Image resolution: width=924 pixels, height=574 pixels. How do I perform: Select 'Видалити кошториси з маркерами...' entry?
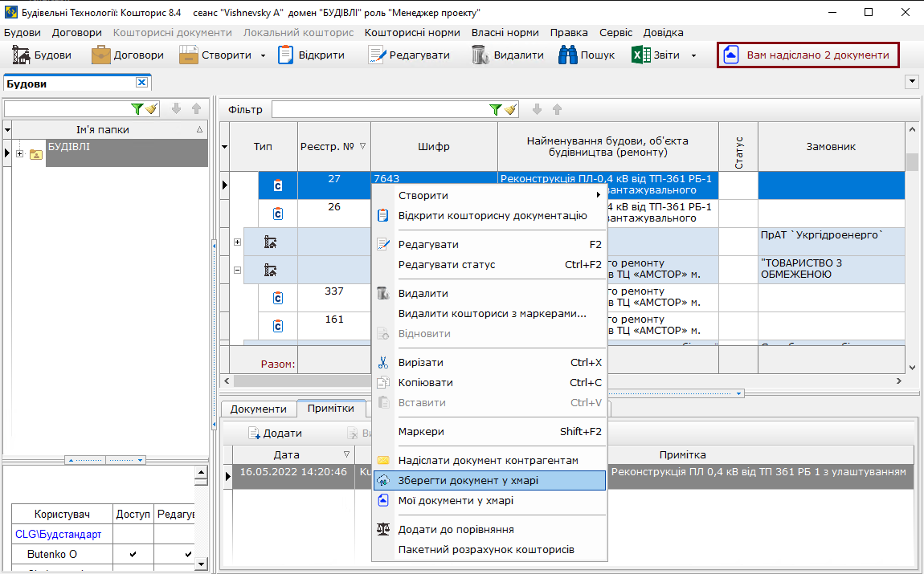(489, 314)
